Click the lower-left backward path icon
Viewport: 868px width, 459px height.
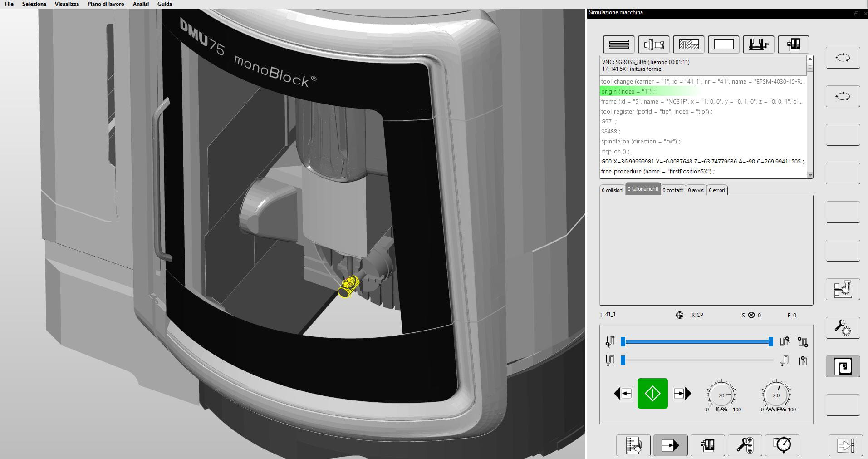(610, 360)
